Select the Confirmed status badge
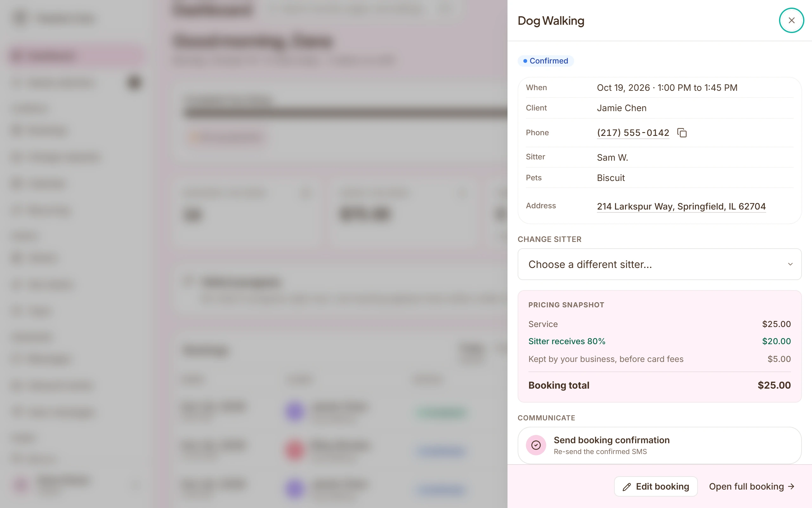Screen dimensions: 812x508 [546, 61]
